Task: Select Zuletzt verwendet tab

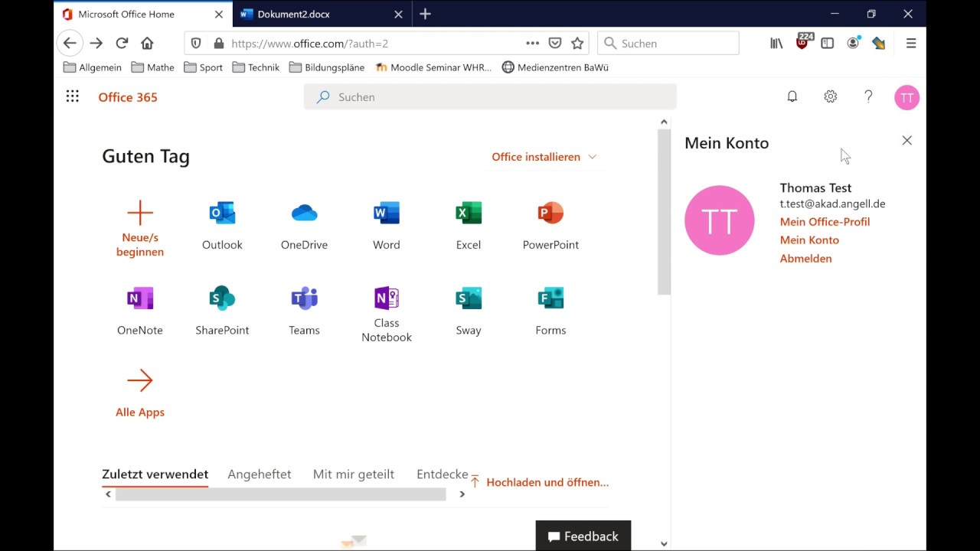Action: tap(155, 474)
